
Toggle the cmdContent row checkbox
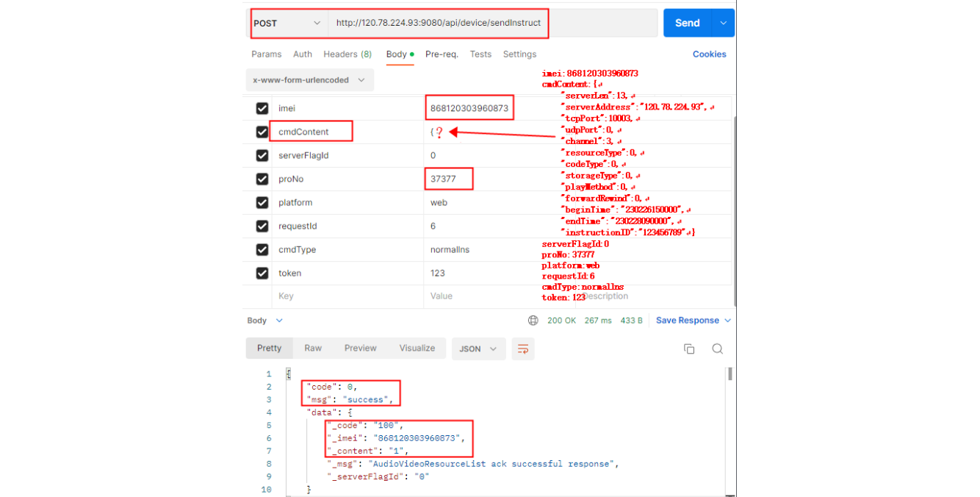coord(262,132)
